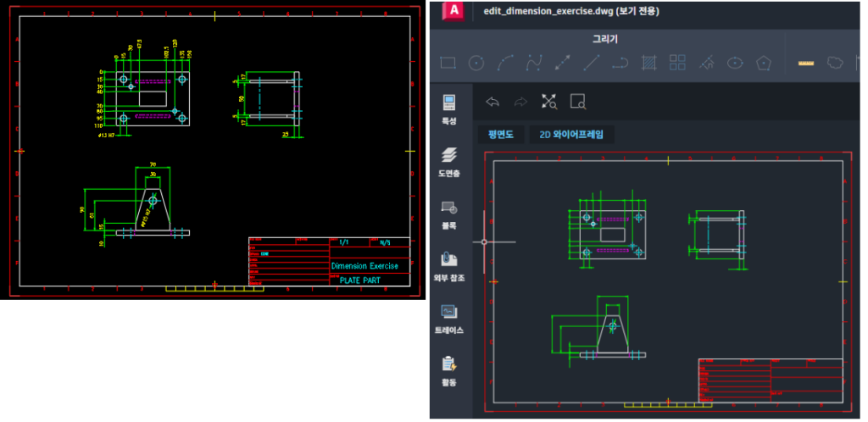Activate the Zoom Window tool
Image resolution: width=868 pixels, height=422 pixels.
coord(578,103)
